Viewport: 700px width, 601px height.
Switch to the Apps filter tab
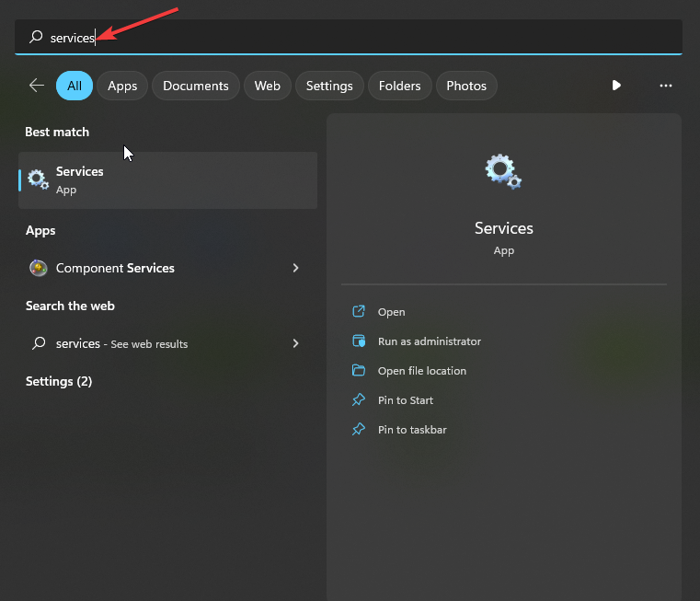(x=122, y=86)
